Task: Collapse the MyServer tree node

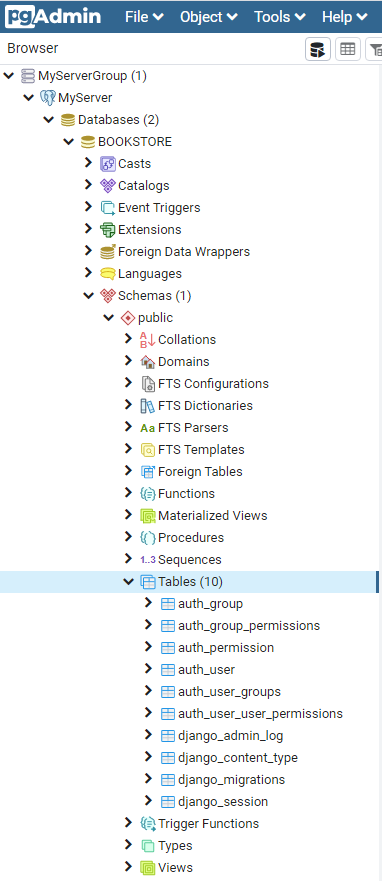Action: point(29,97)
